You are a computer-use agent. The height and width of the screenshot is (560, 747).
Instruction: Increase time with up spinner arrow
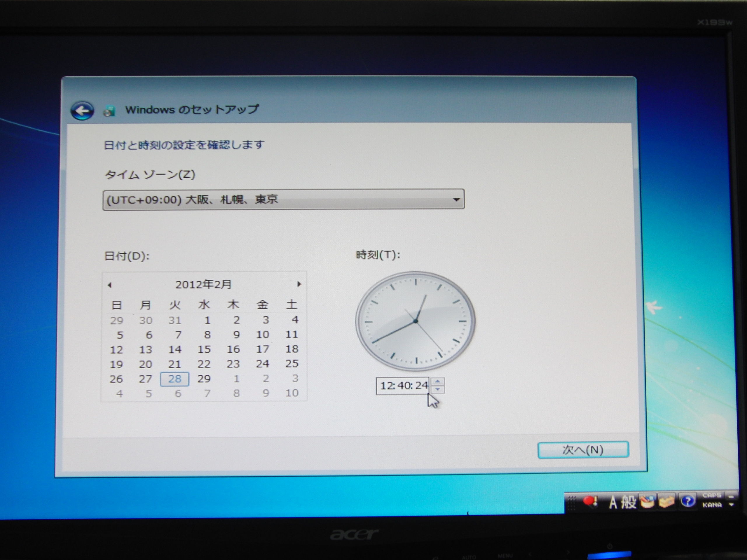tap(438, 381)
